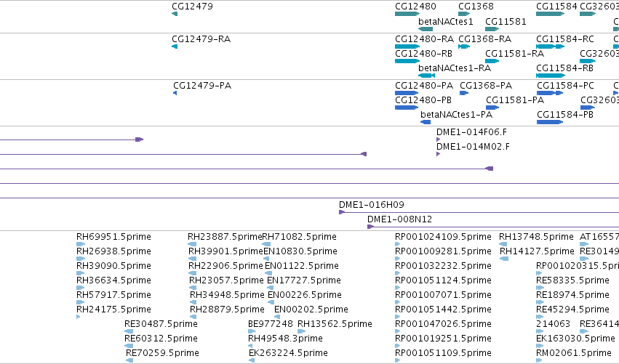619x364 pixels.
Task: Open EST RP001007071.5prime
Action: [x=443, y=295]
